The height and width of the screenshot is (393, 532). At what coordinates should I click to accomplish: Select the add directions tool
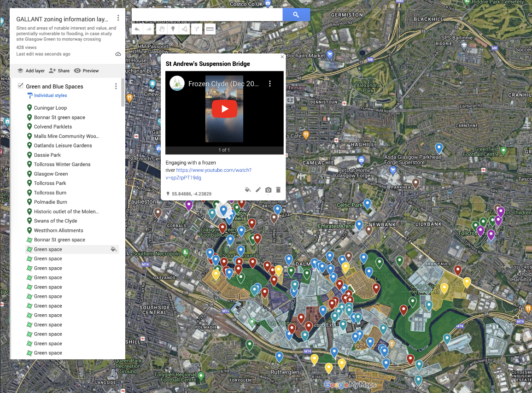197,29
